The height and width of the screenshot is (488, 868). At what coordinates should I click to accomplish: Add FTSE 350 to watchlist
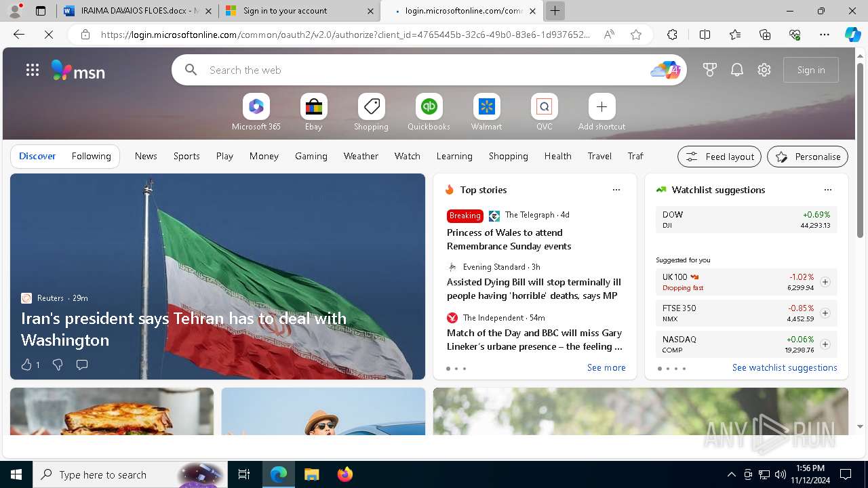[x=825, y=313]
